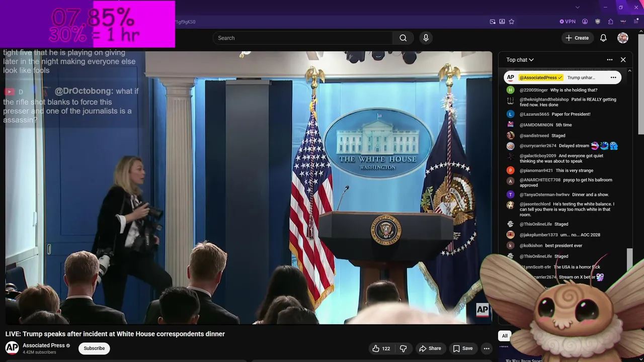
Task: Click the AP watermark logo in the video
Action: [x=482, y=310]
